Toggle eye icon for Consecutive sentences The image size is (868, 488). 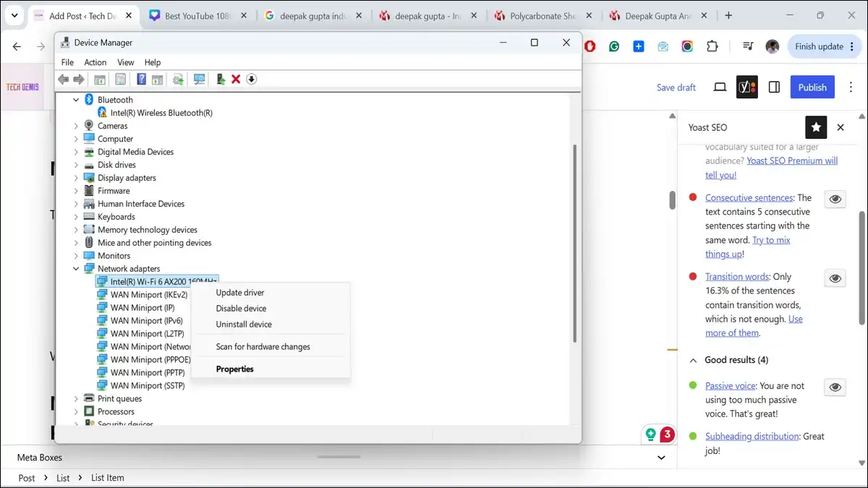[835, 199]
